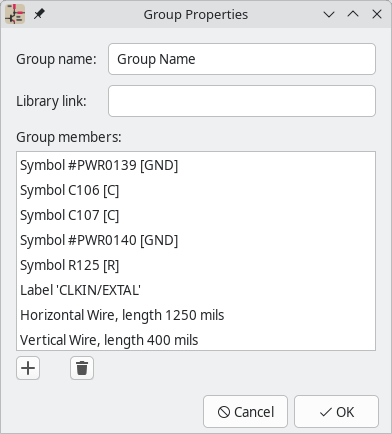Click the add group member plus icon

coord(28,368)
